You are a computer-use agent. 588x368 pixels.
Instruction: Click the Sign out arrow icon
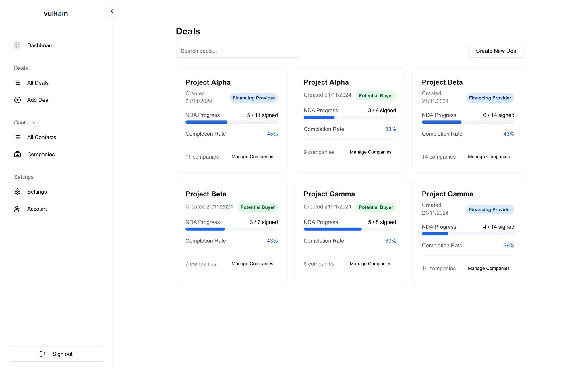pos(43,354)
